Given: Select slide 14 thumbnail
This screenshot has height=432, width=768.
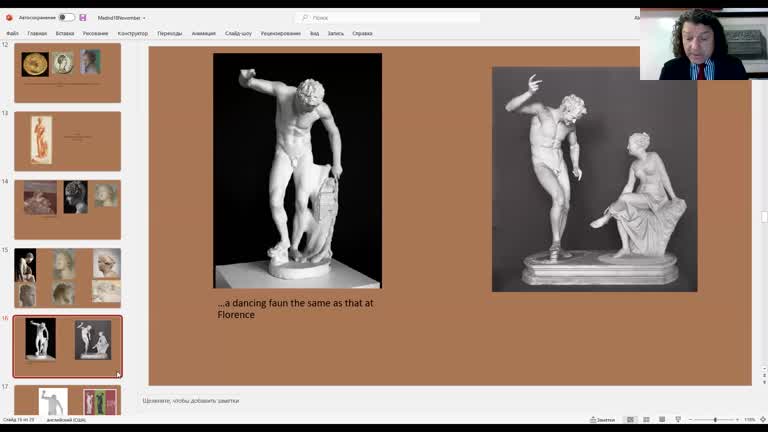Looking at the screenshot, I should pos(68,210).
